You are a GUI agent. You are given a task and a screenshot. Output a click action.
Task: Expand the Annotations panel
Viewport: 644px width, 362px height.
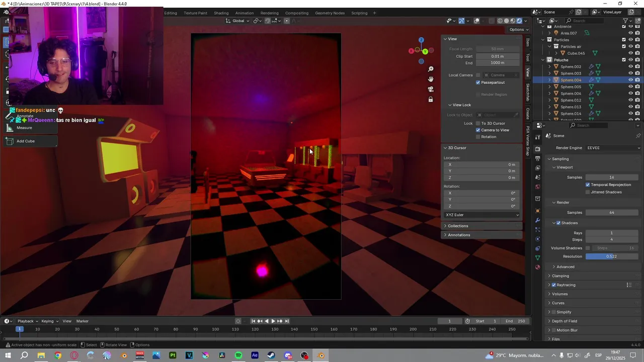coord(459,235)
